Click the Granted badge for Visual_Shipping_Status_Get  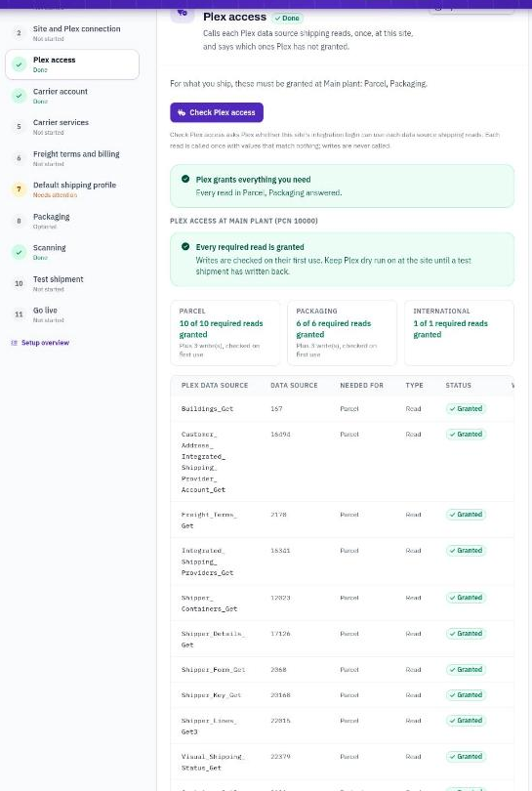(466, 756)
